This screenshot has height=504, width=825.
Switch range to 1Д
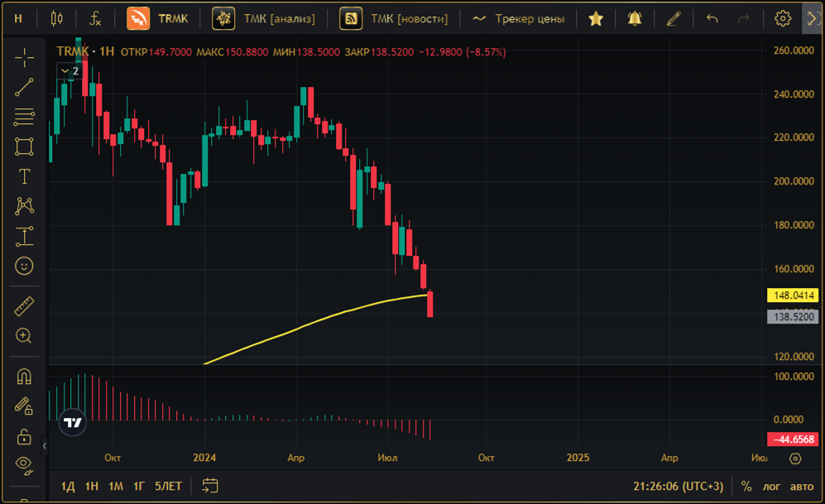click(x=68, y=486)
